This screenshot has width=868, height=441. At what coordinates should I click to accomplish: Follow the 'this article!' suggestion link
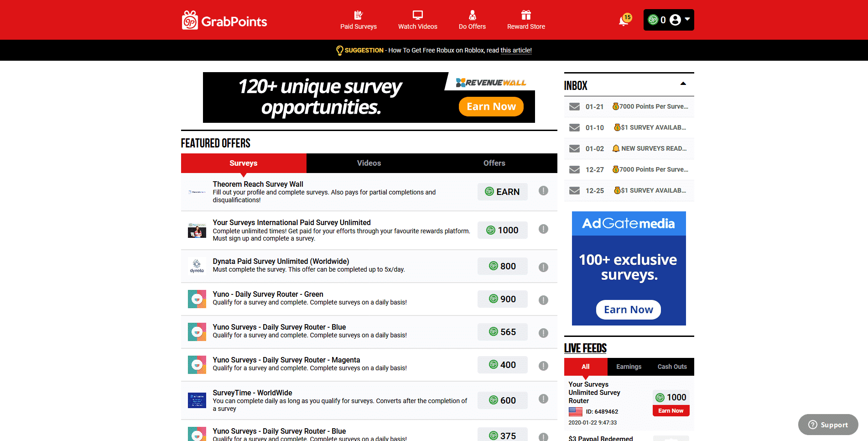[x=516, y=50]
